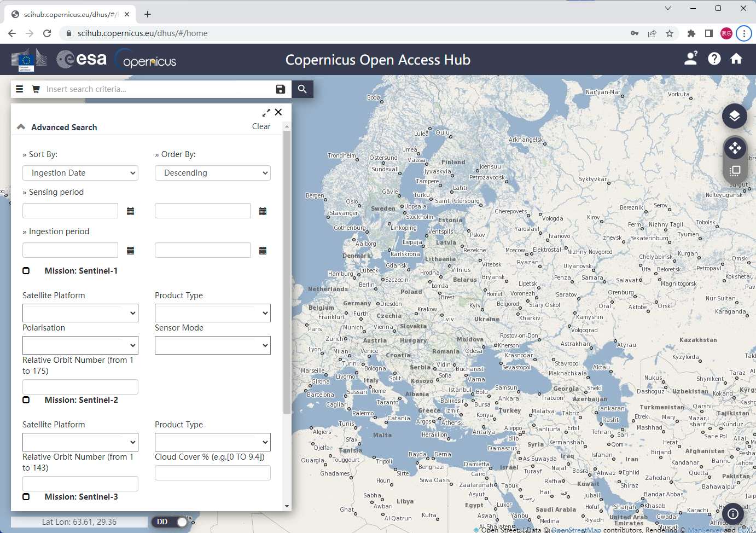Open Sentinel-1 Product Type dropdown
The width and height of the screenshot is (756, 533).
tap(213, 313)
